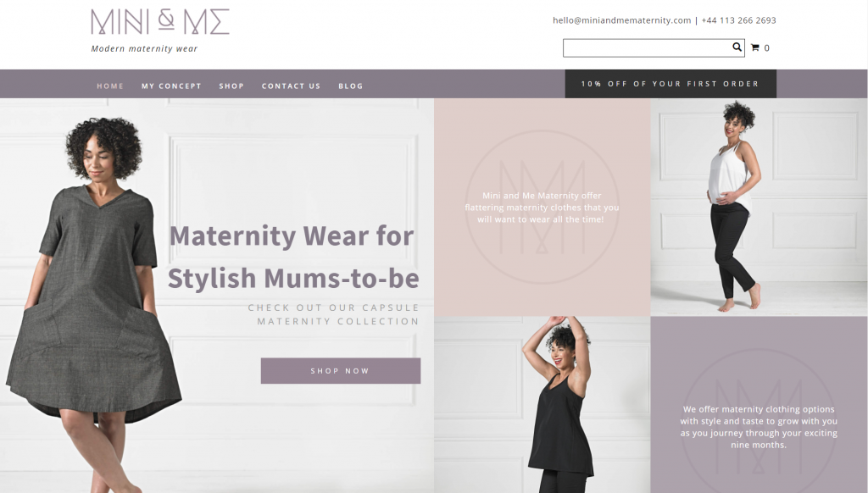The width and height of the screenshot is (868, 493).
Task: Go to the Home menu item
Action: [x=110, y=86]
